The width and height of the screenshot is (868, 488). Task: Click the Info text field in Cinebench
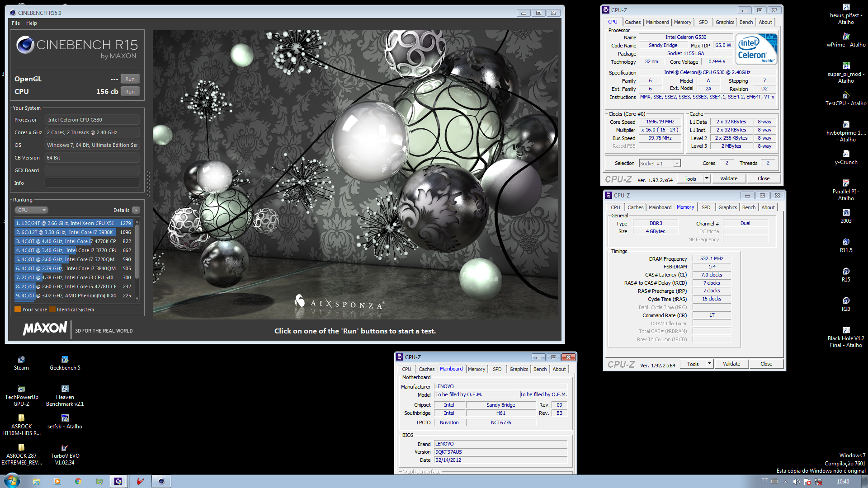[92, 183]
